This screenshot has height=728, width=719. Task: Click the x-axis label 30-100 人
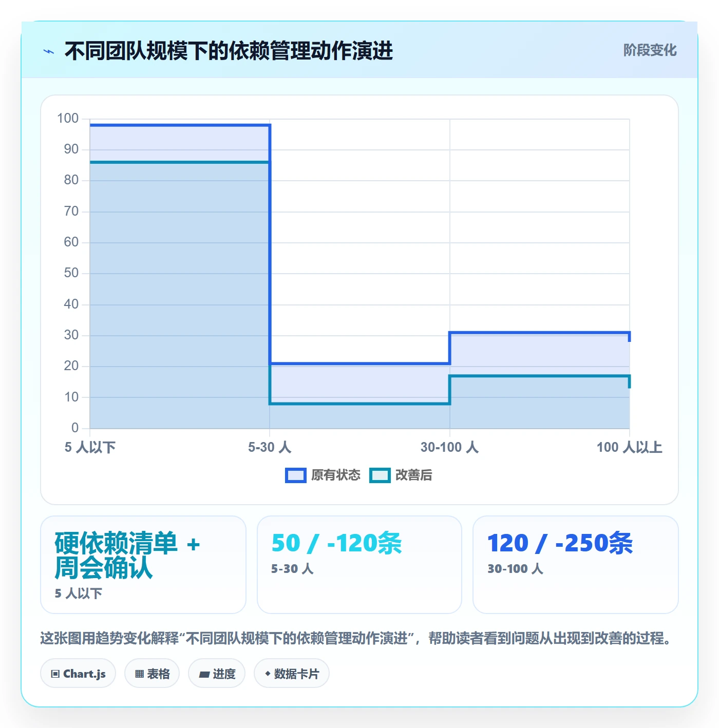[x=449, y=447]
